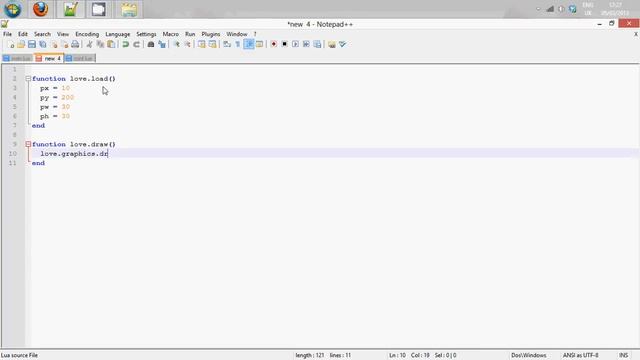This screenshot has height=360, width=640.
Task: Undo the last edit with the green arrow
Action: point(125,44)
